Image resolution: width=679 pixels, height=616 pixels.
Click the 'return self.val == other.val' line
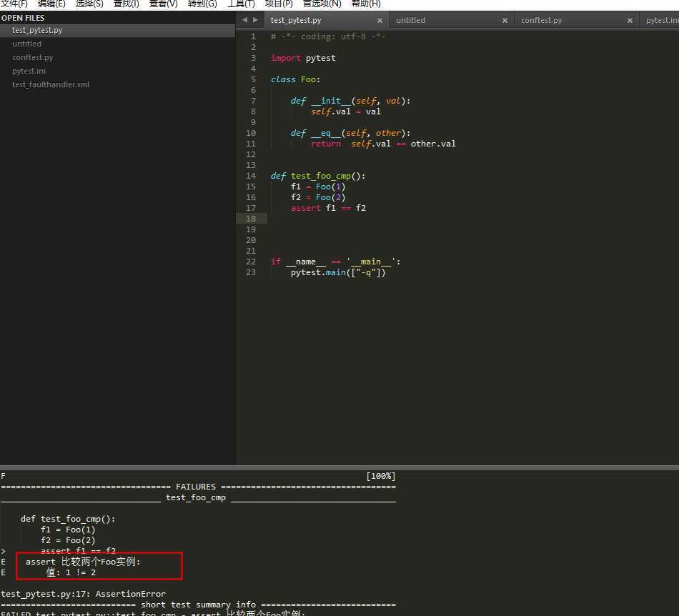[x=383, y=144]
